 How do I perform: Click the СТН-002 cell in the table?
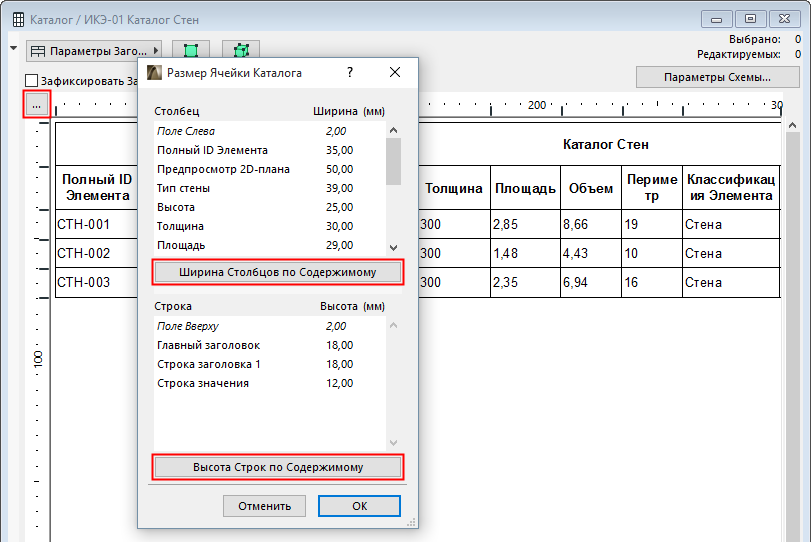[97, 253]
